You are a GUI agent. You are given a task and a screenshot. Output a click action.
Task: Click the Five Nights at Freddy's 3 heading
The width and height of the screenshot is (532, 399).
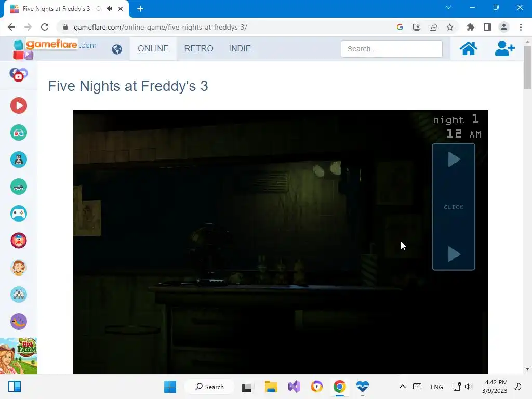(x=128, y=86)
